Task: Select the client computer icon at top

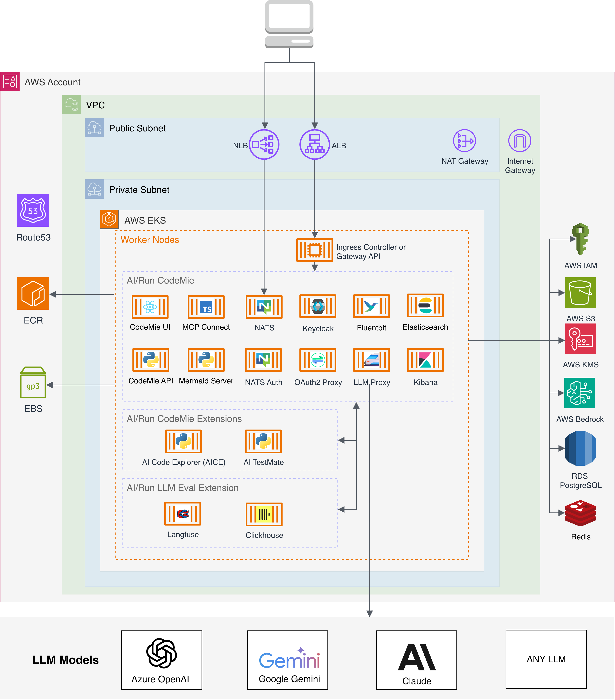Action: [289, 24]
